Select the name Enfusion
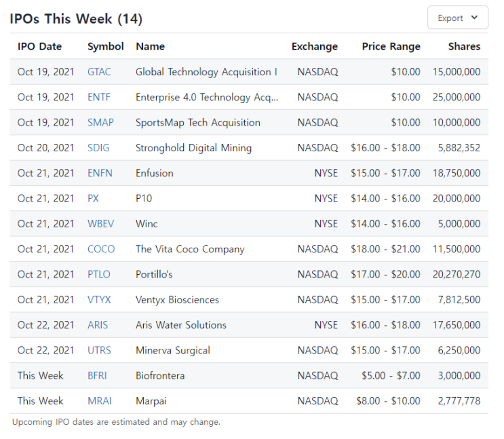Image resolution: width=504 pixels, height=439 pixels. (x=154, y=173)
